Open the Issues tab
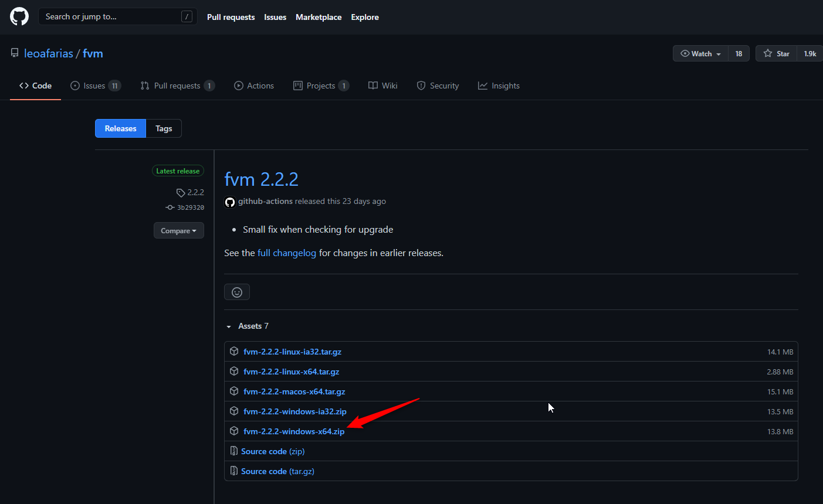Viewport: 823px width, 504px height. tap(96, 86)
